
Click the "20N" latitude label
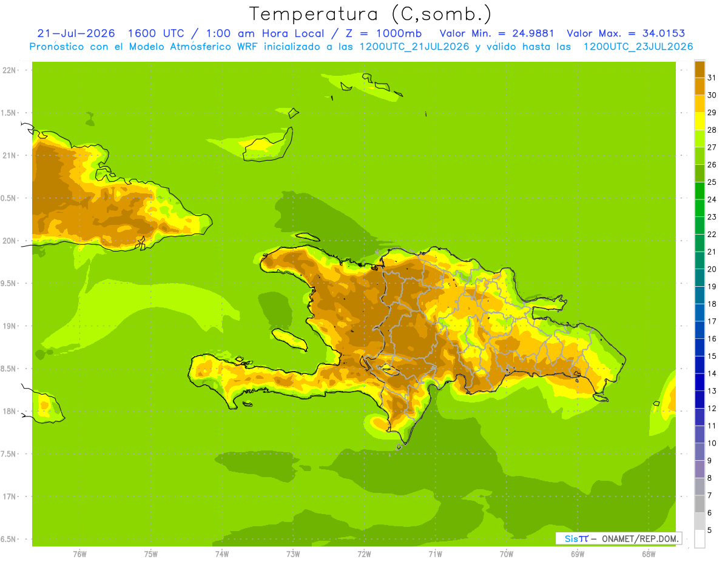[x=10, y=241]
